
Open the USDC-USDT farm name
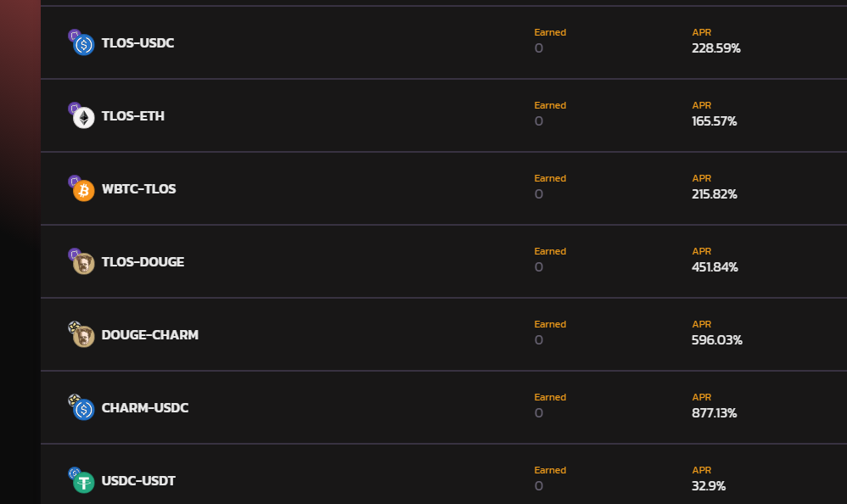click(x=138, y=481)
